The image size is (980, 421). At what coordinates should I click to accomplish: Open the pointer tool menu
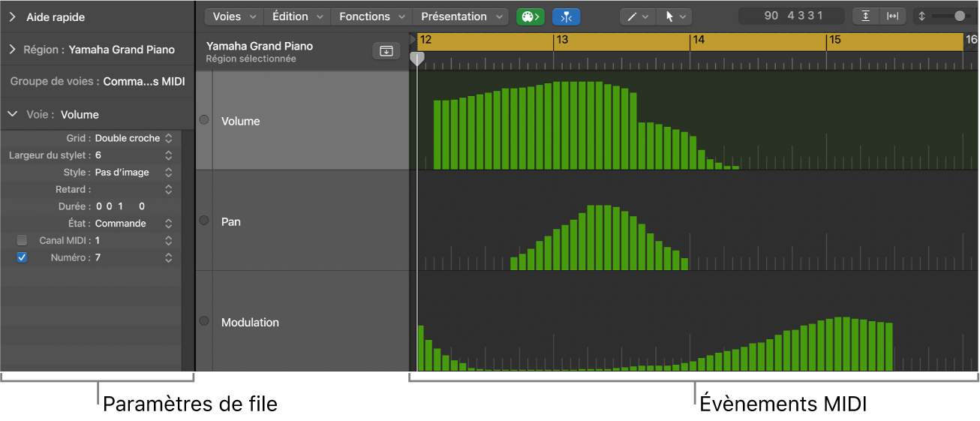[673, 17]
